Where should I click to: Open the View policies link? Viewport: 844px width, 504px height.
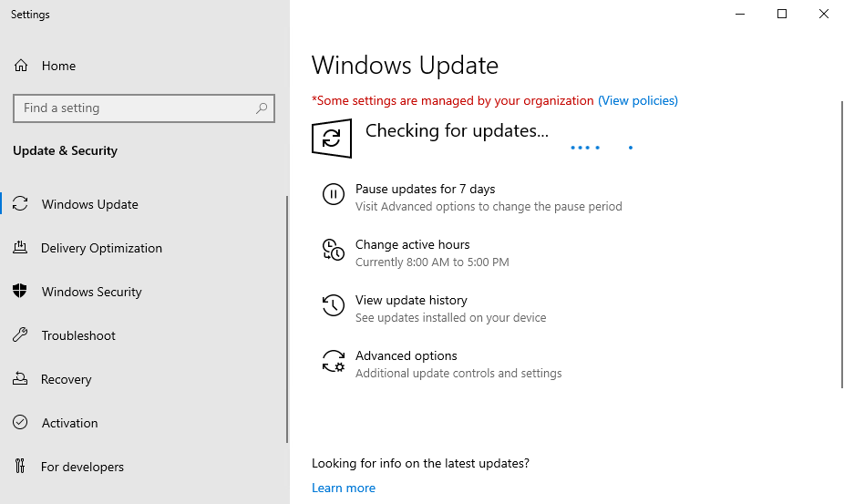[637, 100]
